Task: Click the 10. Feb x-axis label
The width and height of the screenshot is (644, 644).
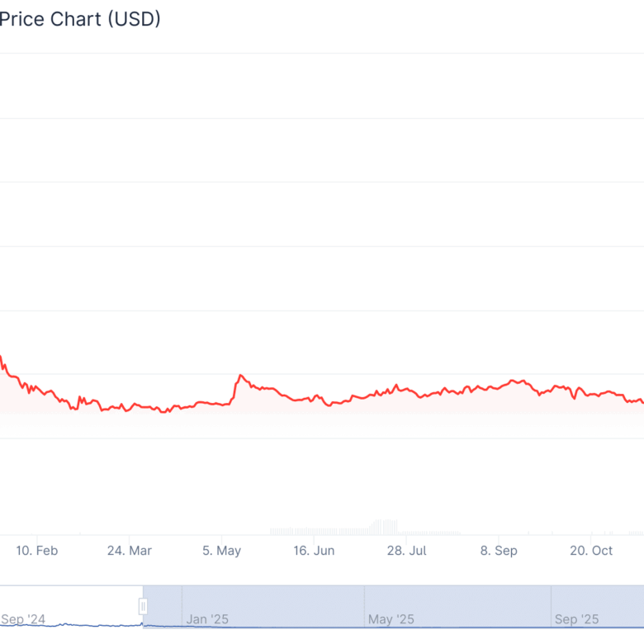Action: tap(37, 551)
